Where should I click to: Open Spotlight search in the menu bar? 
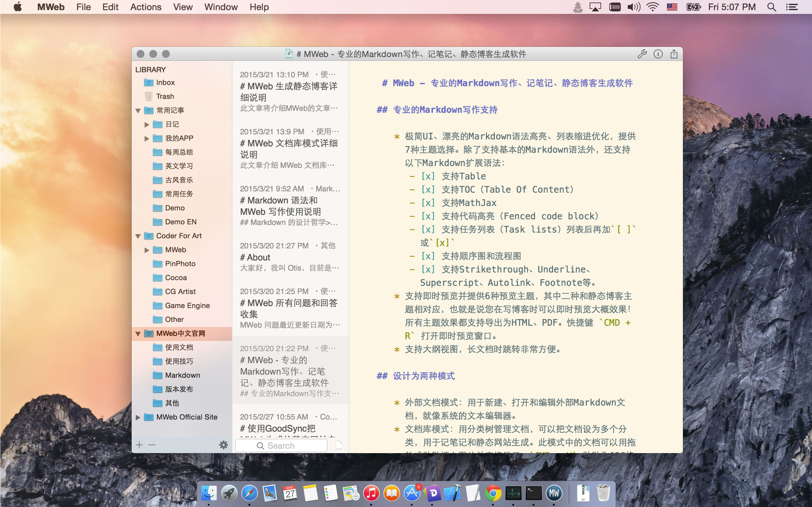pos(771,7)
